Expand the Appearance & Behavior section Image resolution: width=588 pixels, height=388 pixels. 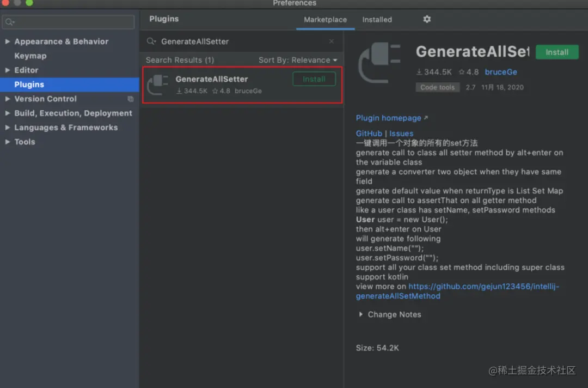coord(7,41)
